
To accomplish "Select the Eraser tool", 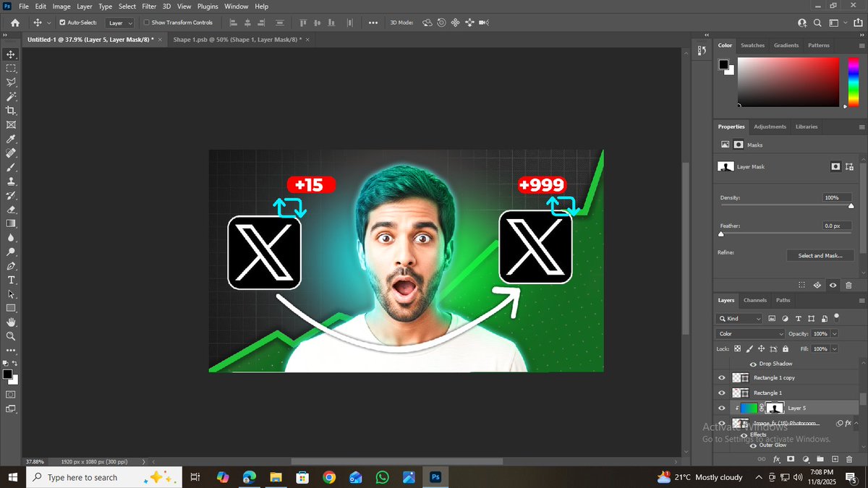I will [x=10, y=209].
